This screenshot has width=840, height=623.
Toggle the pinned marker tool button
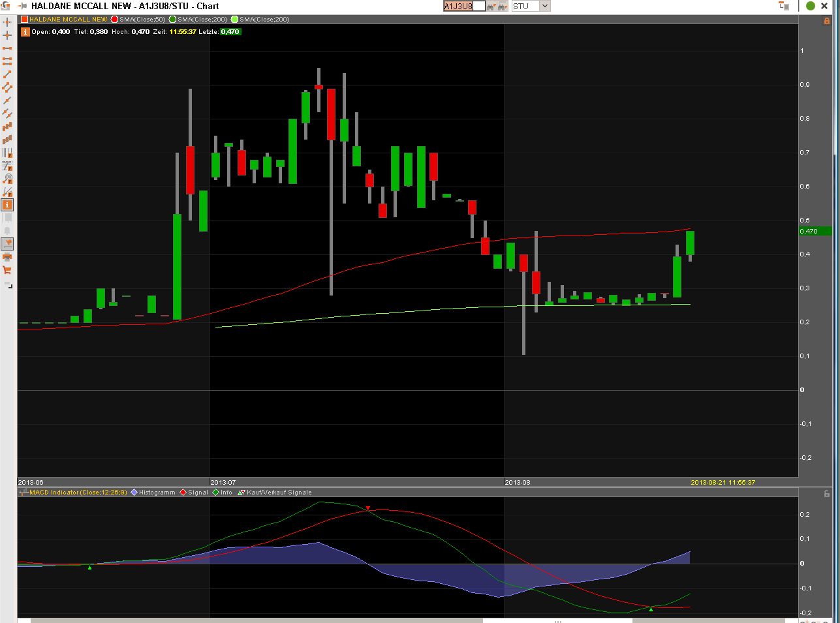7,244
